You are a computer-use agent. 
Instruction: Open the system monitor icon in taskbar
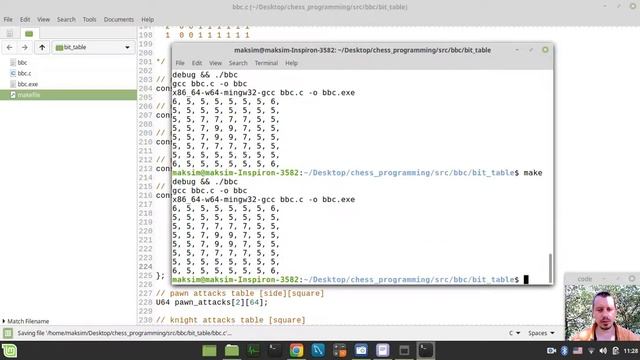(x=253, y=350)
